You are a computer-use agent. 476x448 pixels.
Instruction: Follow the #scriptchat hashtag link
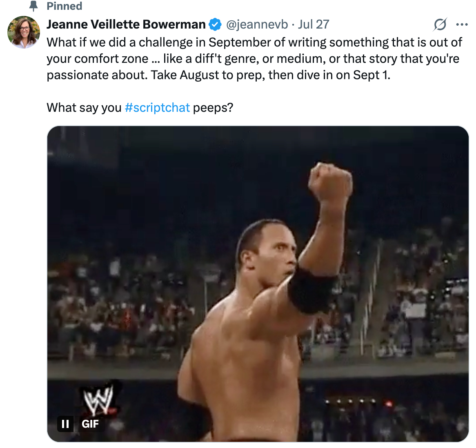tap(157, 108)
